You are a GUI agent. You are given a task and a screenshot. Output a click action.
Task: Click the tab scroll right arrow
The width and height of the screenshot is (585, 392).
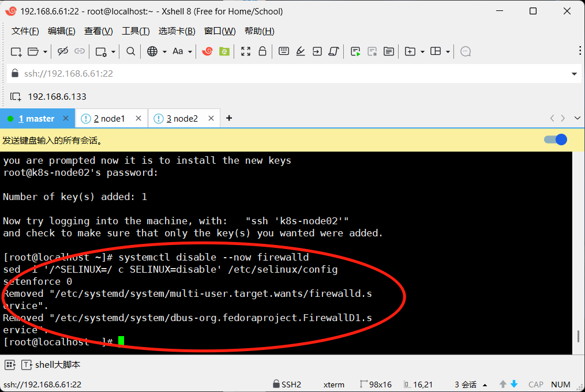pos(563,118)
